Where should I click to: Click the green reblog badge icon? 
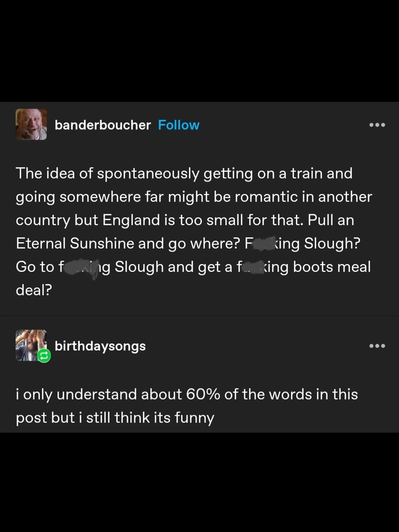(x=44, y=356)
